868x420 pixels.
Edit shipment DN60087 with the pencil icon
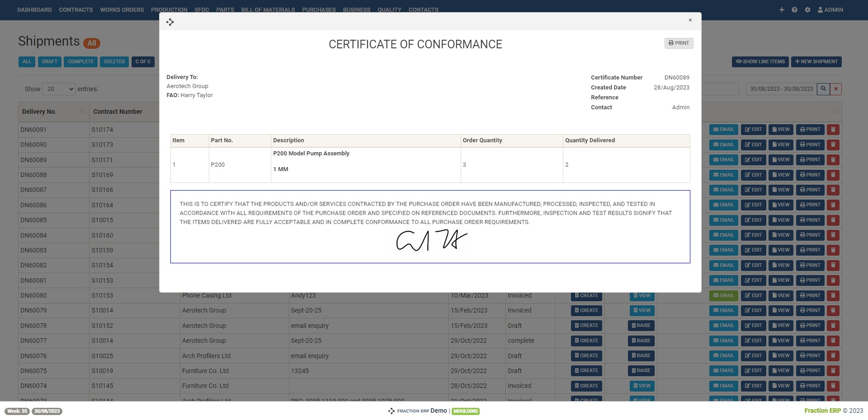[x=754, y=190]
